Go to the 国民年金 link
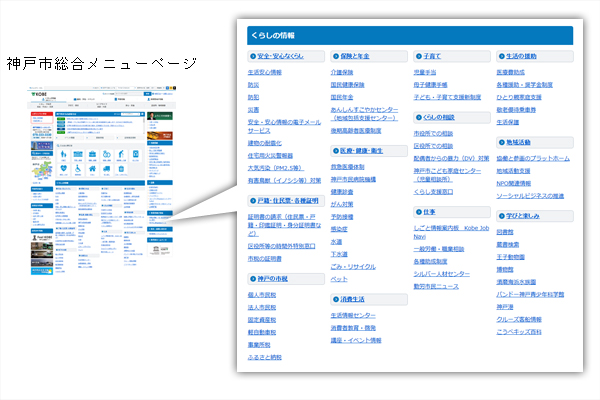The height and width of the screenshot is (400, 600). point(342,97)
